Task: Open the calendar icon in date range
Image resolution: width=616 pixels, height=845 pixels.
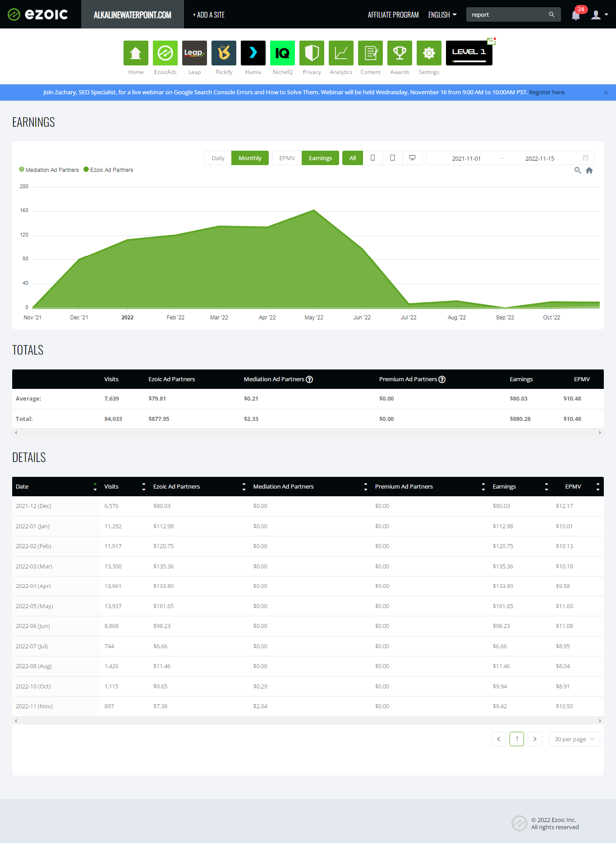Action: tap(585, 158)
